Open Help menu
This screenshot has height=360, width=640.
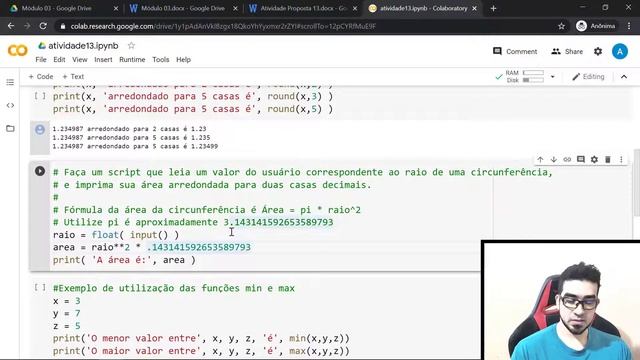(183, 60)
